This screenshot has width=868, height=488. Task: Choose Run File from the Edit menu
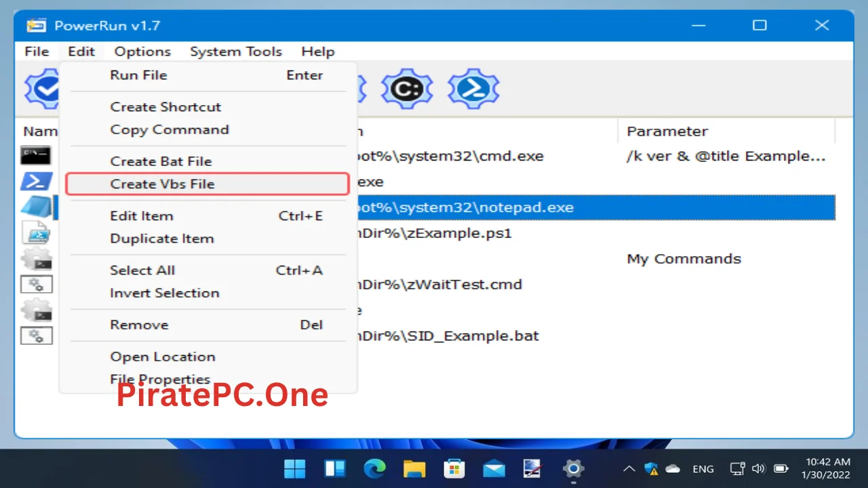[x=208, y=75]
